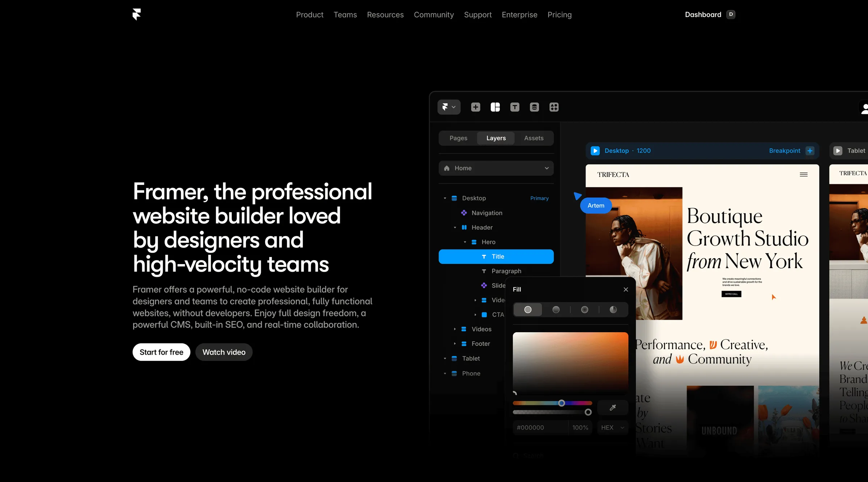Click the Insert plus icon in the editor toolbar
Screen dimensions: 868x482
pos(476,107)
